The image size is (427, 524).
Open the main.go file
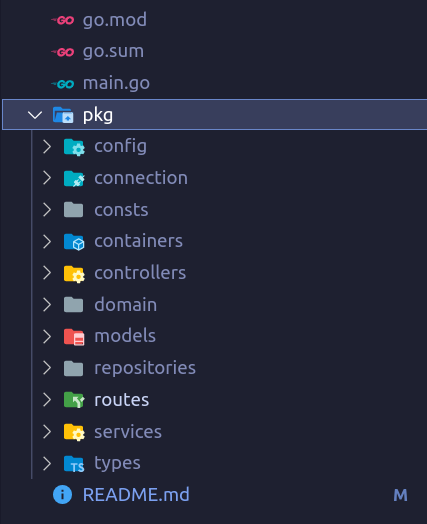tap(116, 83)
